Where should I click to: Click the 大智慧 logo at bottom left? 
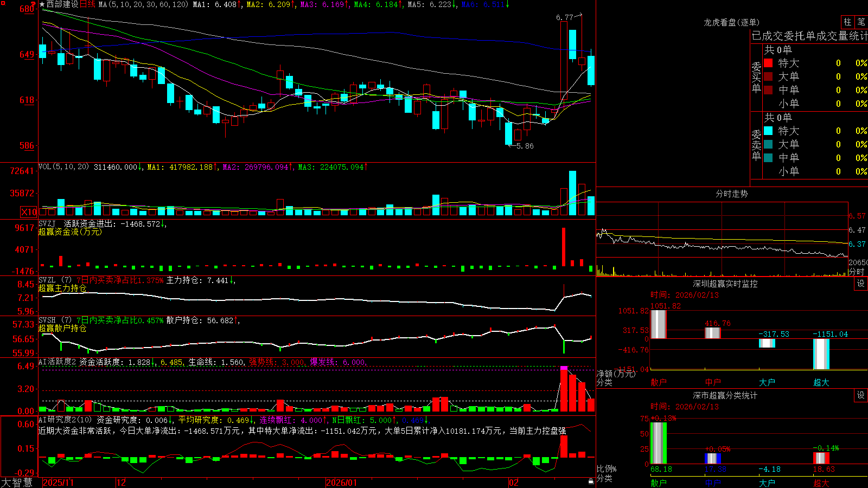17,483
